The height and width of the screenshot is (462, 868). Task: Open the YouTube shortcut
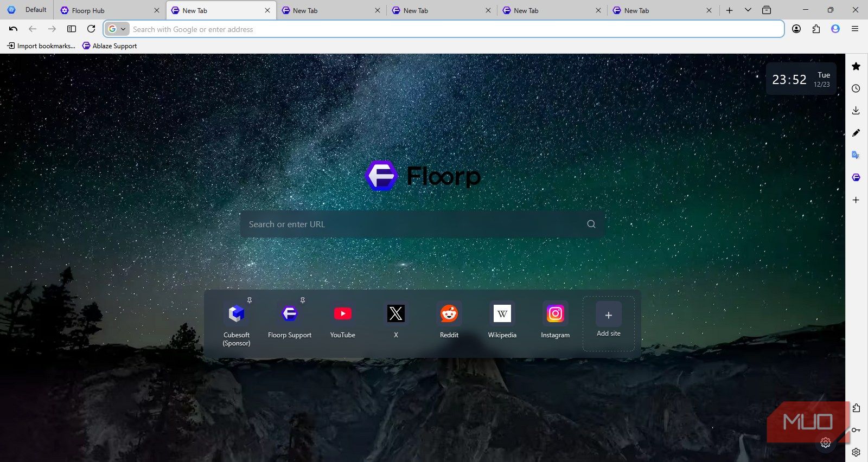tap(343, 320)
